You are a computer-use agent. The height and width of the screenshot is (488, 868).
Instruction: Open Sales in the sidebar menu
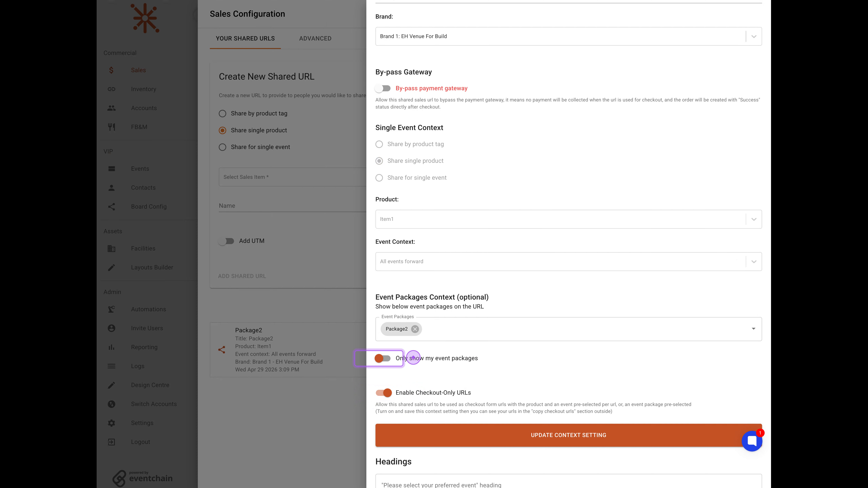click(138, 70)
